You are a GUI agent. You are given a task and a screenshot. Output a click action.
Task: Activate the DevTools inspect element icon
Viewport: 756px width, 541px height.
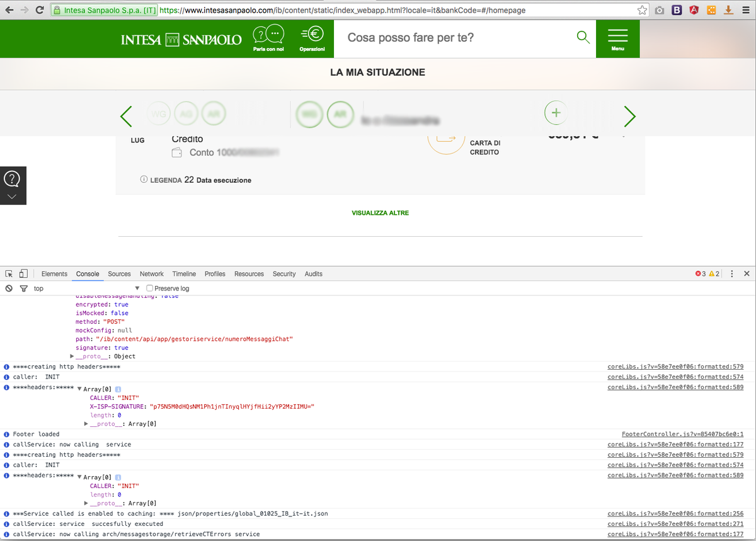click(9, 274)
